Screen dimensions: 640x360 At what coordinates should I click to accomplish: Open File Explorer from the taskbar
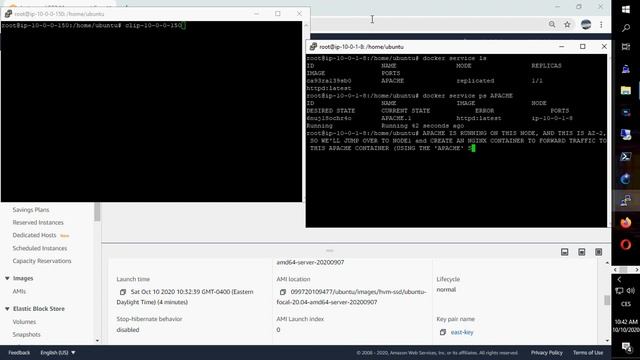click(626, 90)
